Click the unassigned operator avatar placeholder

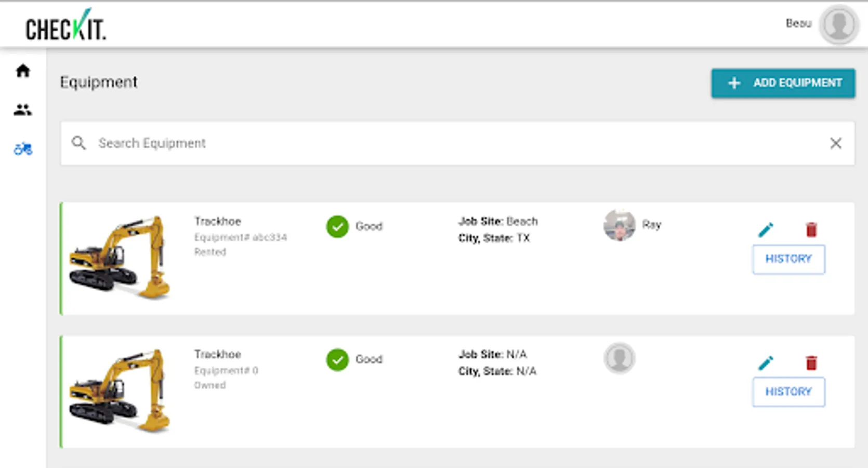point(619,358)
